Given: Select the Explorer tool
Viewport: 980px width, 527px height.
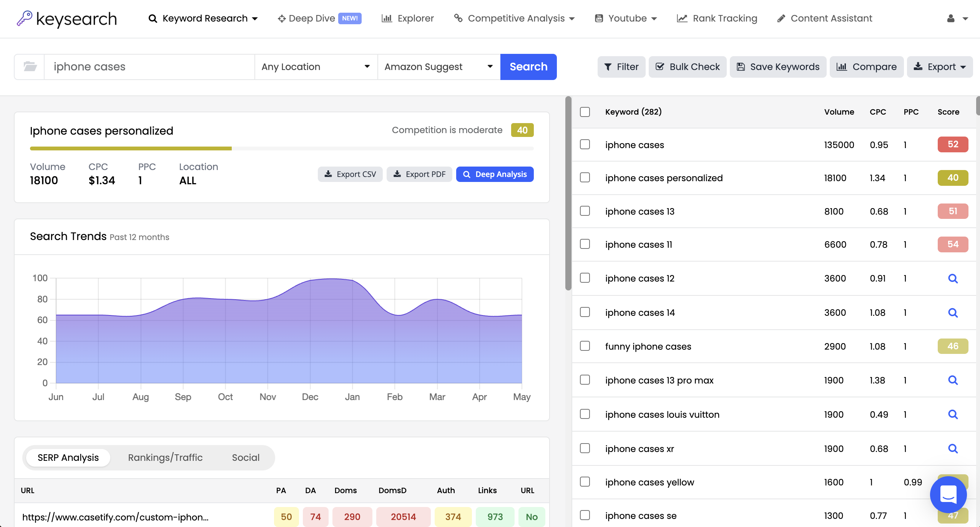Looking at the screenshot, I should coord(407,18).
